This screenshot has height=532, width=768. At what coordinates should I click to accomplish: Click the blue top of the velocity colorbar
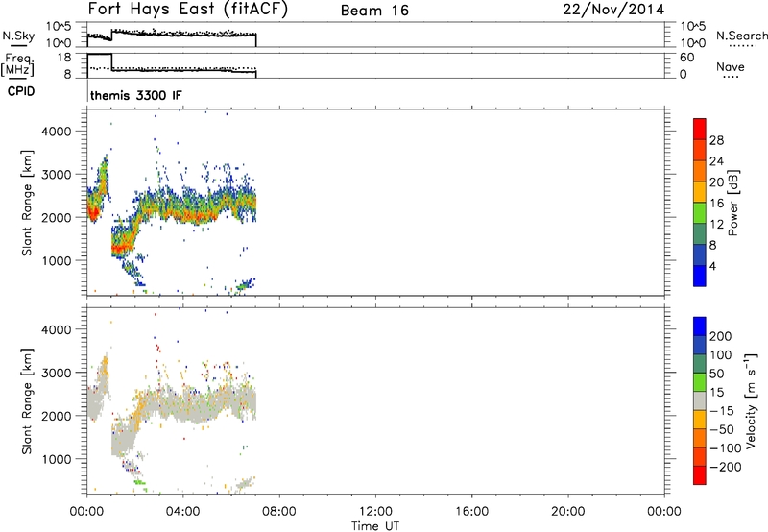(700, 326)
